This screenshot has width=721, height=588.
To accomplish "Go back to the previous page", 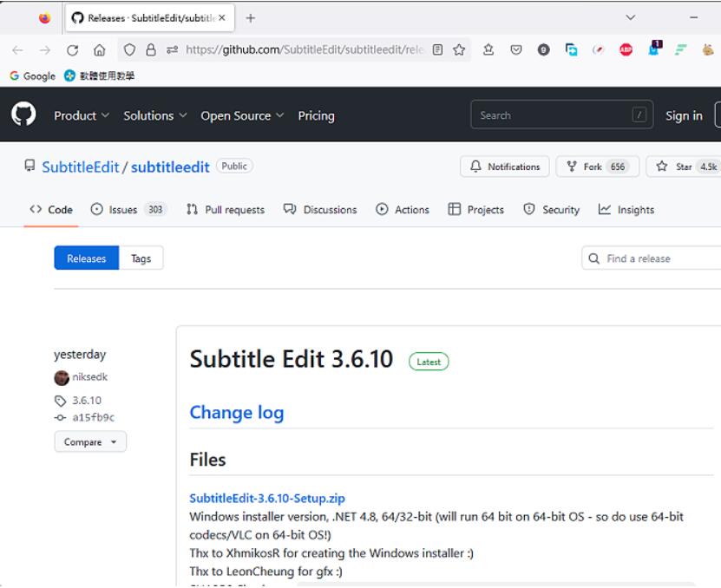I will pyautogui.click(x=18, y=49).
